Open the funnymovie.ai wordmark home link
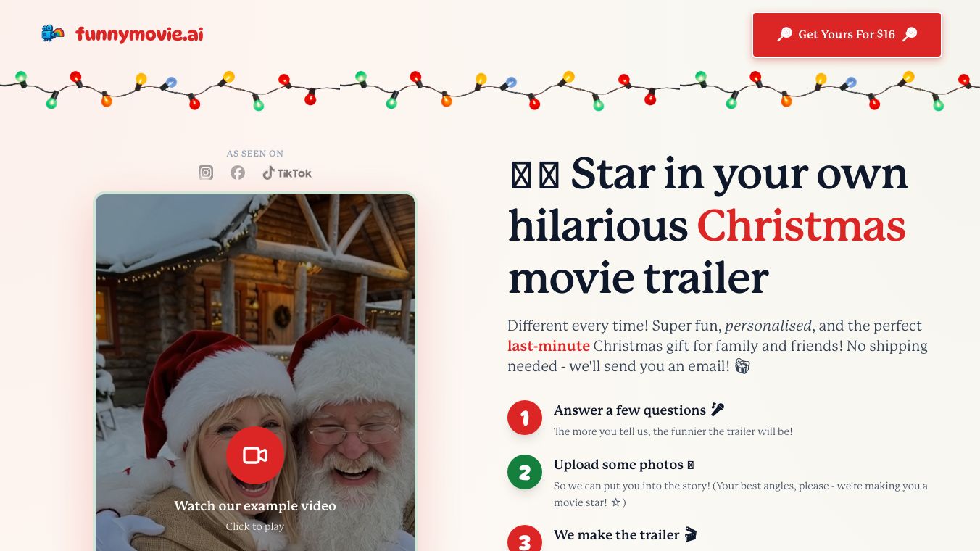 [x=139, y=34]
